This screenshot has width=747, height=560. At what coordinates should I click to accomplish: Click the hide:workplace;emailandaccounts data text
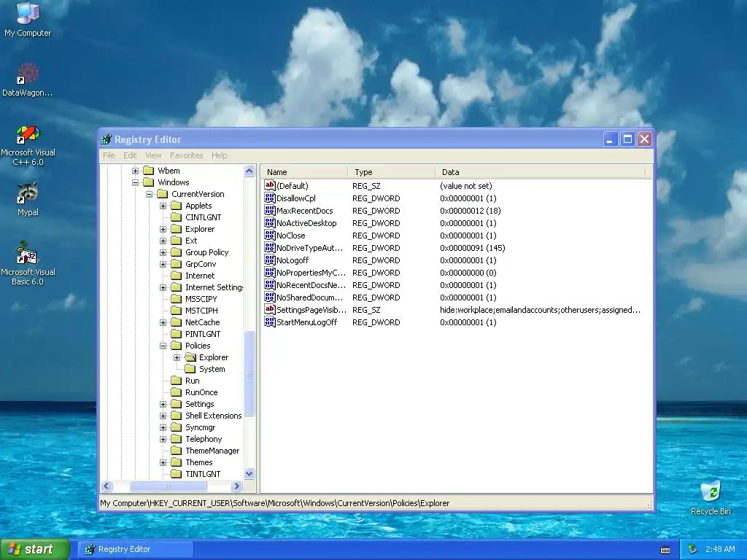tap(541, 309)
